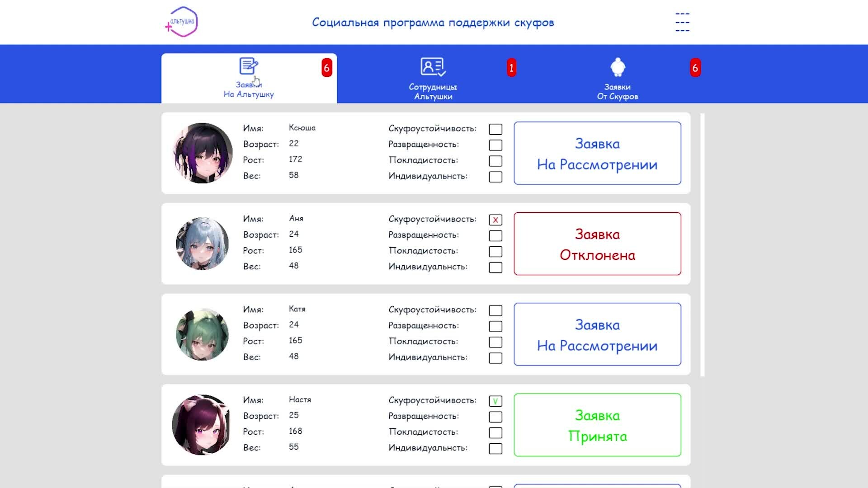
Task: Check Индивидуальность box for Ксюша
Action: [495, 177]
